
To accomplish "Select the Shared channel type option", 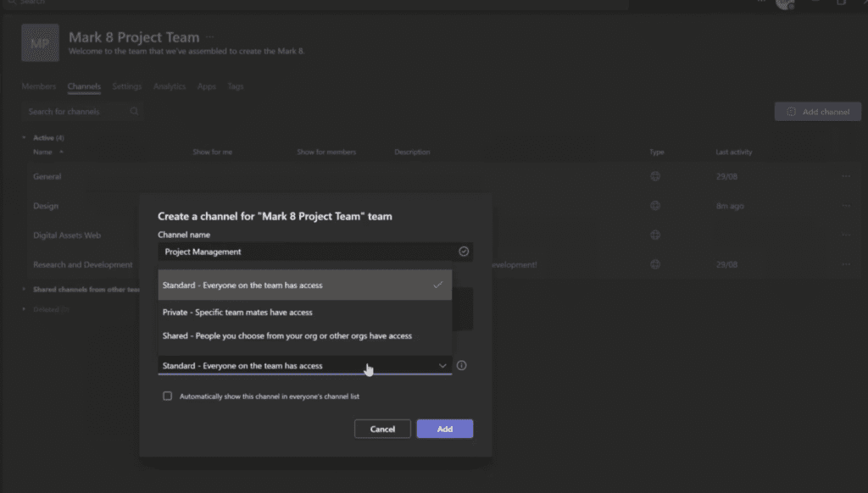I will 304,335.
